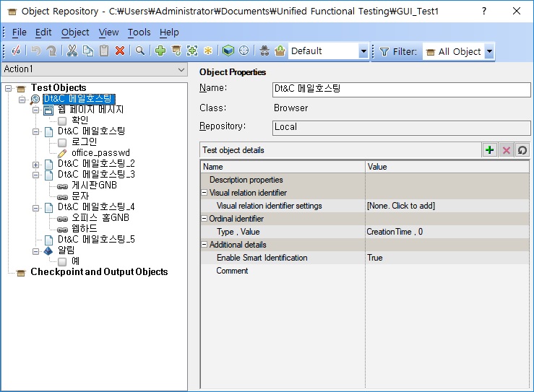Add objects to local with green plus
This screenshot has height=392, width=534.
160,51
